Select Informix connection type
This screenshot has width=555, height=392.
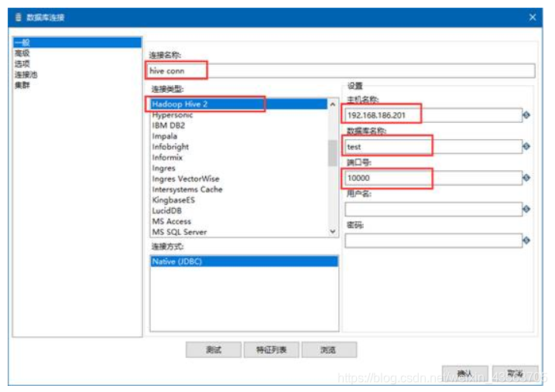pyautogui.click(x=167, y=157)
